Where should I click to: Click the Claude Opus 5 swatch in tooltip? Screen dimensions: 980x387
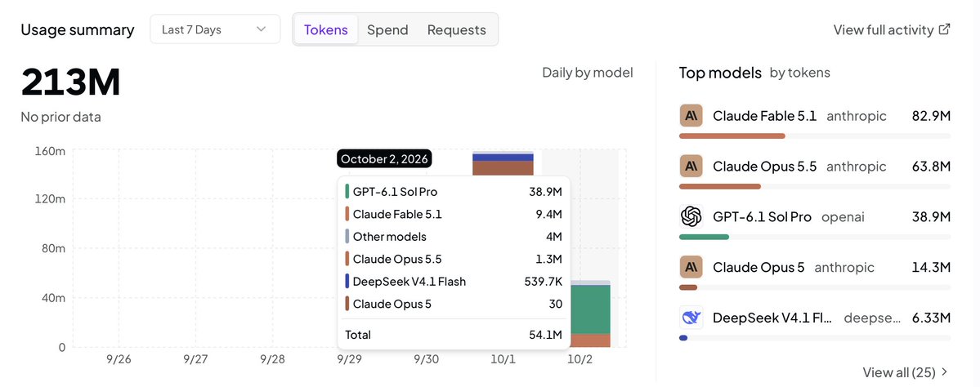point(347,304)
